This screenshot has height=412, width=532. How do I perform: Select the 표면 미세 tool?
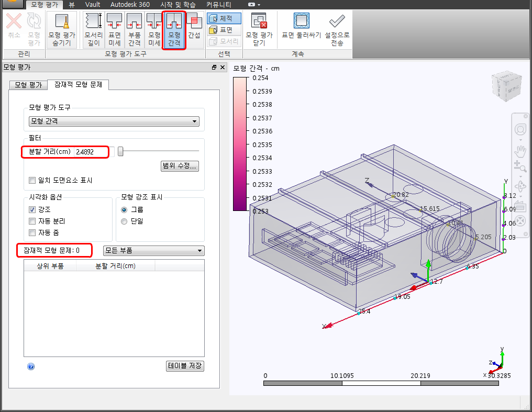114,30
